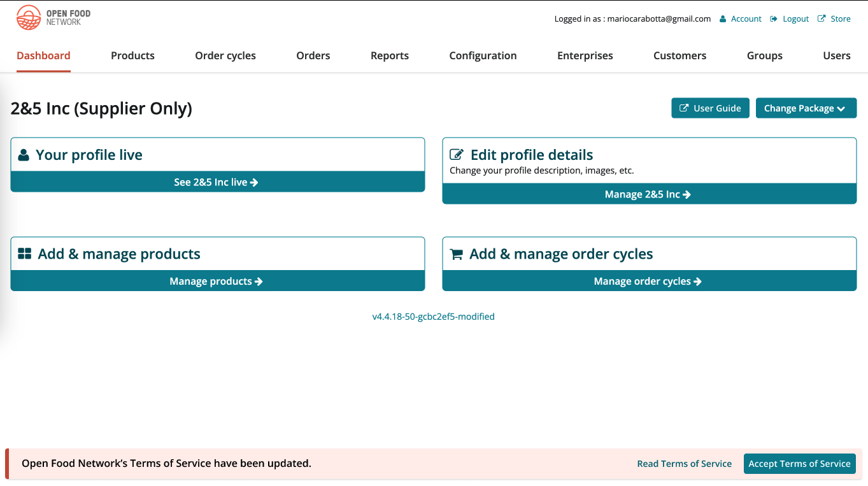Go to the Reports section
The image size is (868, 486).
coord(389,55)
